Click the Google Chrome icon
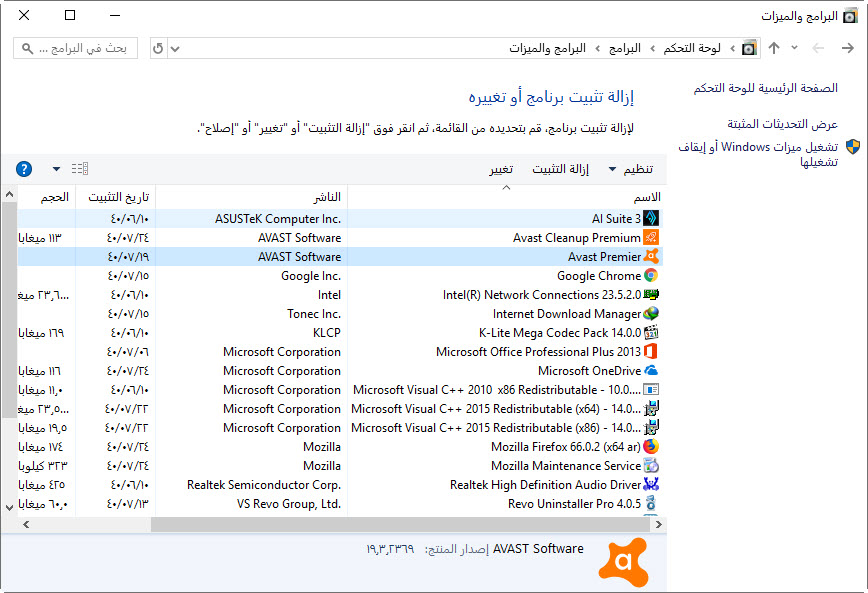 pyautogui.click(x=651, y=275)
